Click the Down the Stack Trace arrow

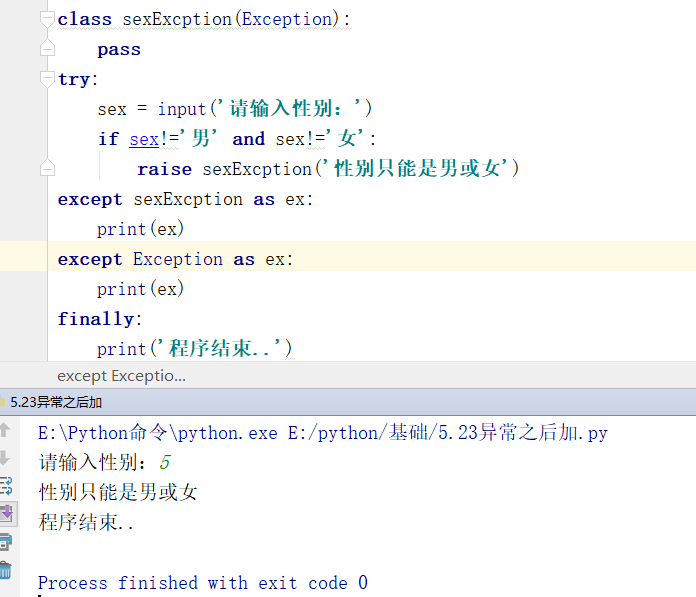coord(5,458)
